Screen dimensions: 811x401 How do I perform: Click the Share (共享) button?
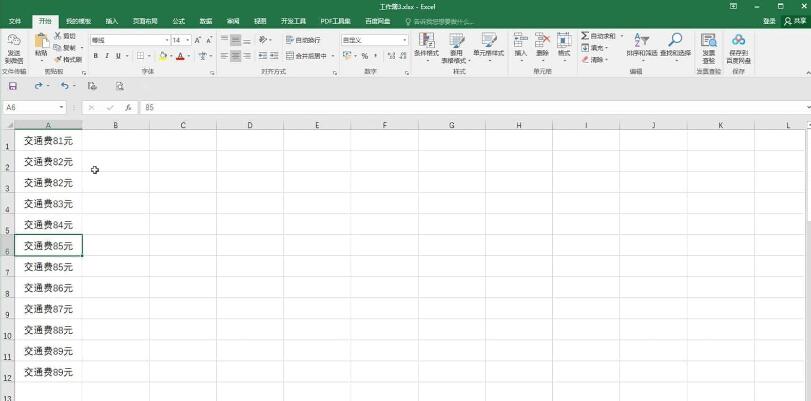pos(797,20)
